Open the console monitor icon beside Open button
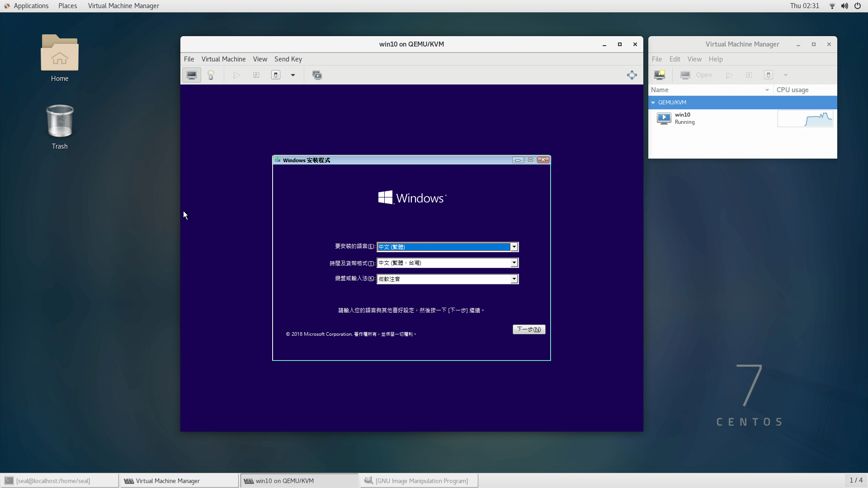This screenshot has height=488, width=868. (685, 75)
